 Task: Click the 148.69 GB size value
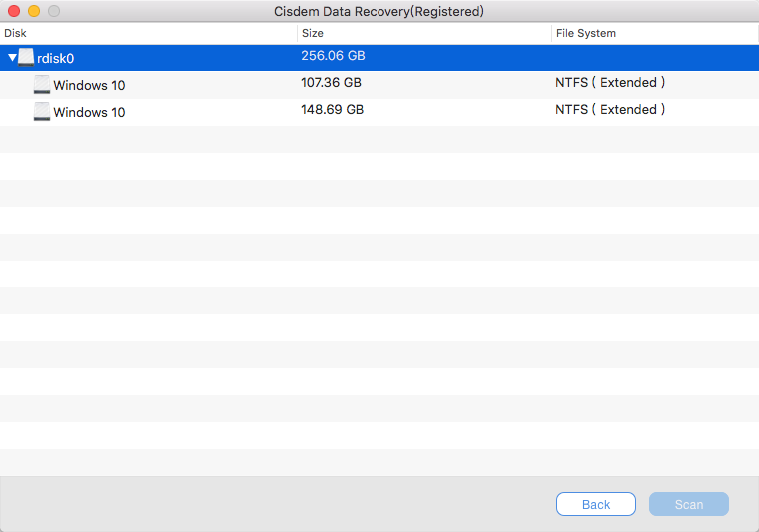[x=332, y=110]
